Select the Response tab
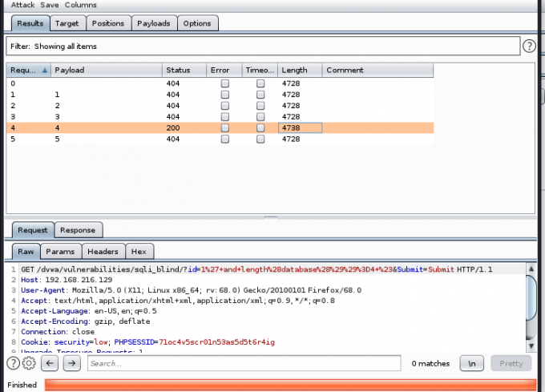The width and height of the screenshot is (545, 392). click(78, 230)
